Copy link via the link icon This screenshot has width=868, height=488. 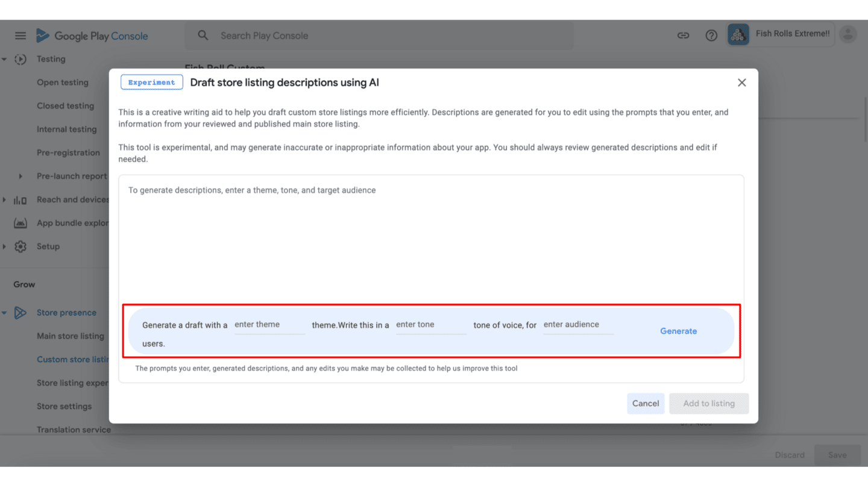(683, 36)
